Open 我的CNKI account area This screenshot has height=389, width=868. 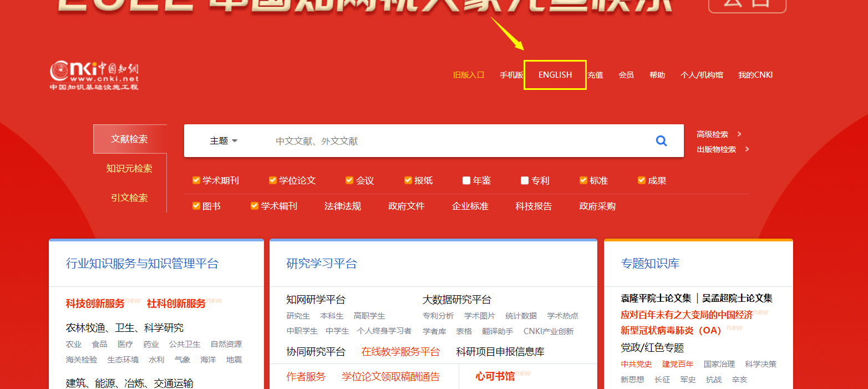(755, 75)
